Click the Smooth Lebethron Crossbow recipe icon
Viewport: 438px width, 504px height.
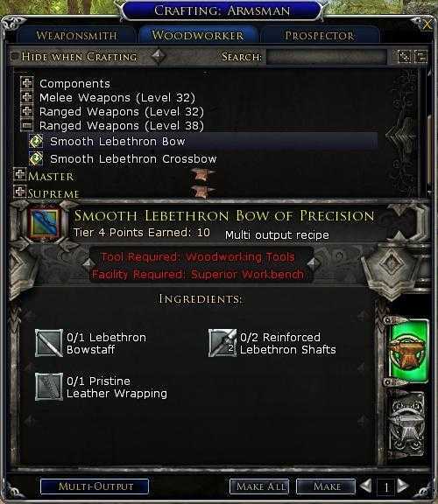pyautogui.click(x=36, y=158)
